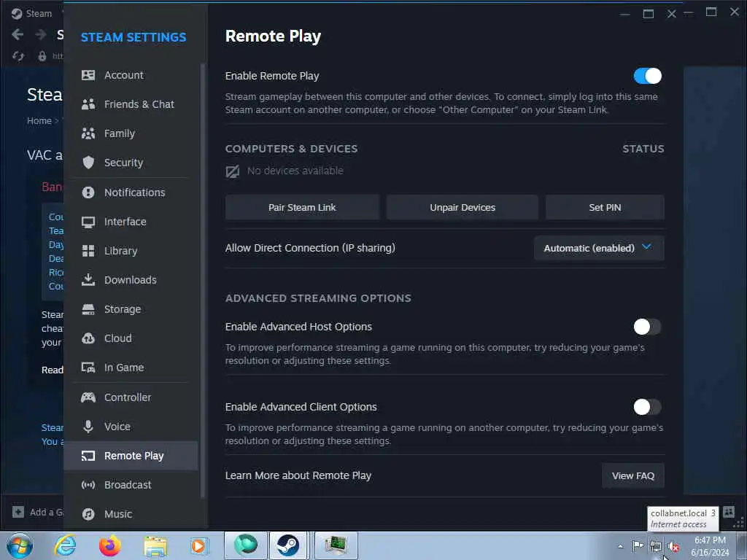Screen dimensions: 747x560
Task: Open the Cloud icon in sidebar
Action: point(88,338)
